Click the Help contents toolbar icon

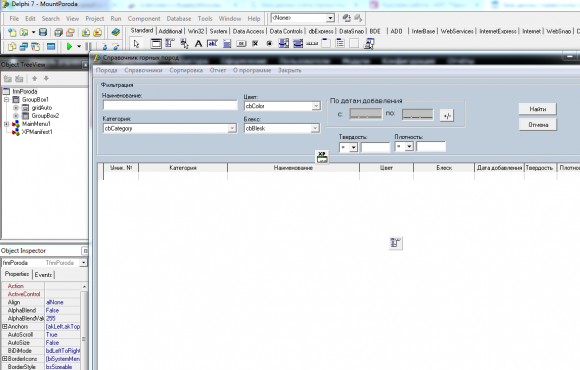[115, 33]
